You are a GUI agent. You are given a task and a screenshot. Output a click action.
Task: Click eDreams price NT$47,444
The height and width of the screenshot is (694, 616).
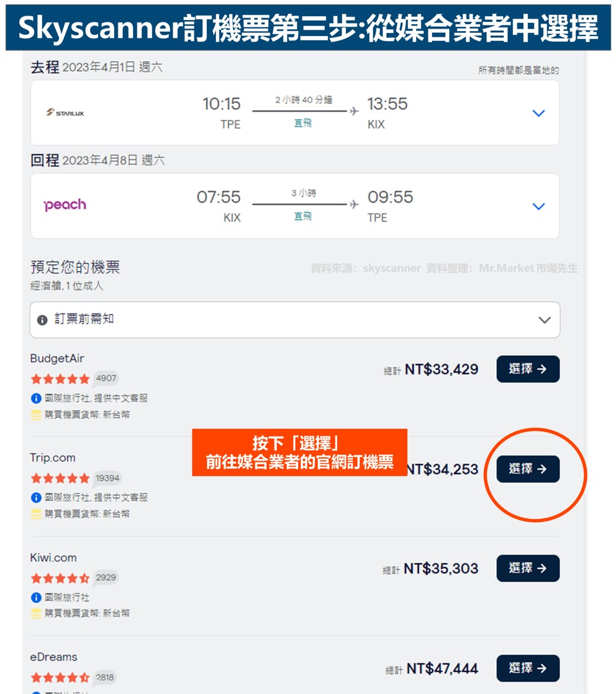coord(442,669)
